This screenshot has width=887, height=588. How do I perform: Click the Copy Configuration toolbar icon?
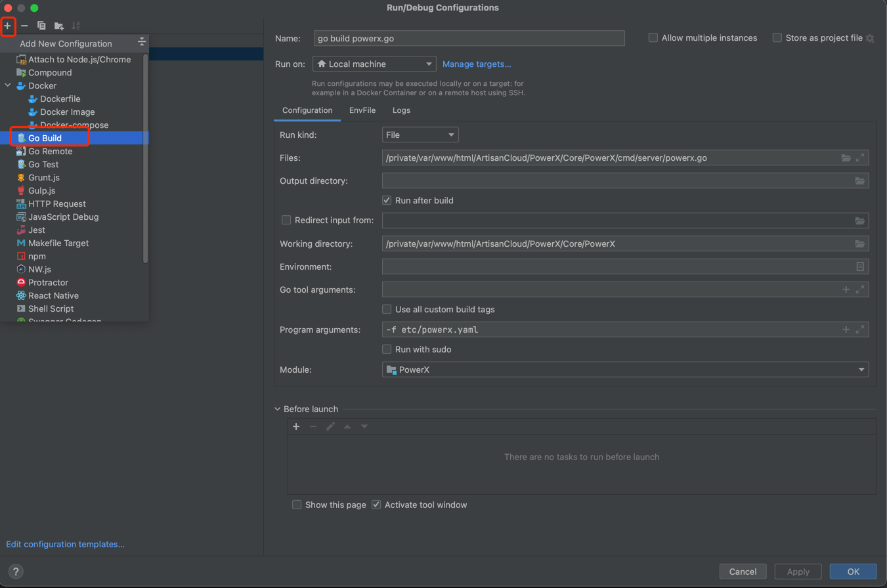pos(41,26)
